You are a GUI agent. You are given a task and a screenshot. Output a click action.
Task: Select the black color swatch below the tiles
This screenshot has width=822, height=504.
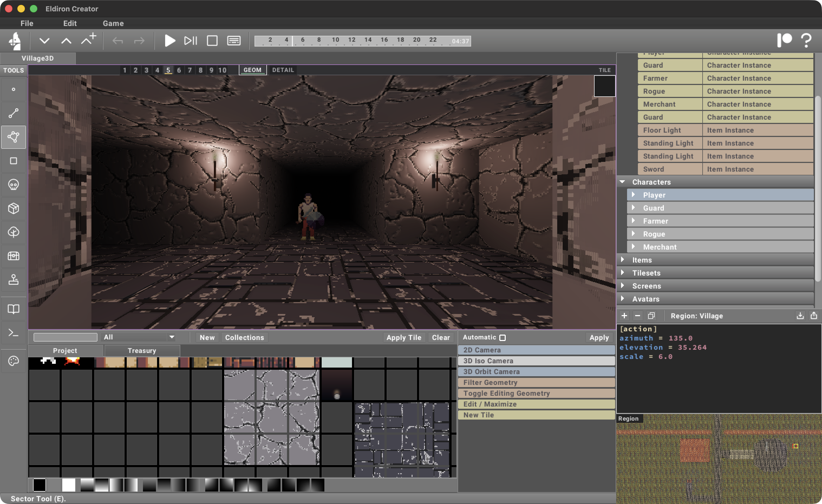39,486
